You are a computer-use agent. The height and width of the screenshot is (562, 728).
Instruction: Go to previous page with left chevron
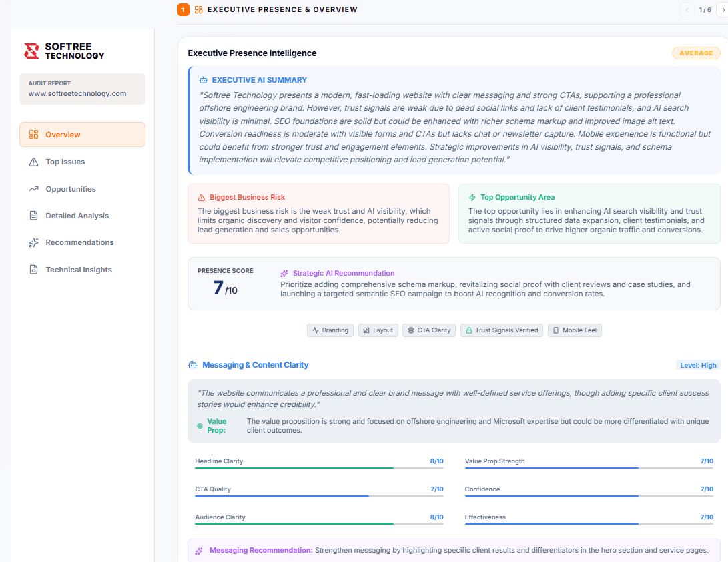coord(687,10)
